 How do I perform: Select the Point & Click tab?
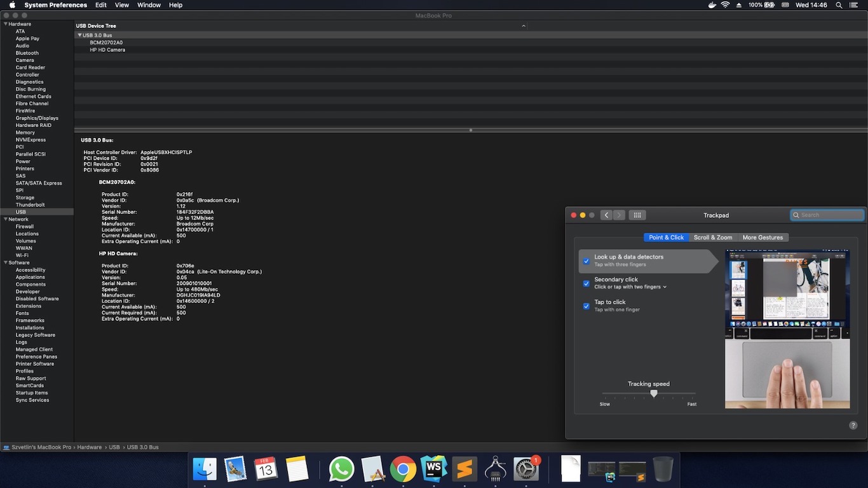[x=667, y=238]
